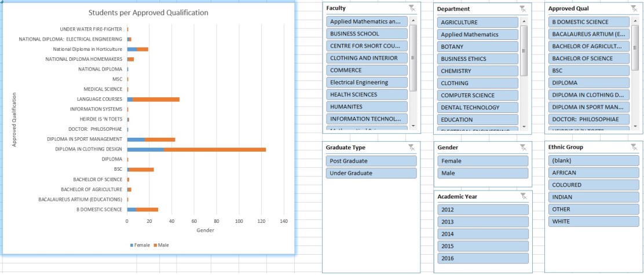Toggle the Female option in Gender slicer
The image size is (644, 275).
[482, 161]
